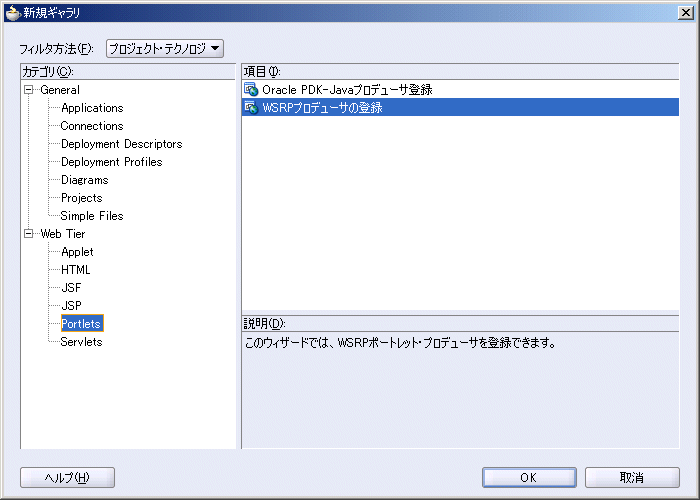The width and height of the screenshot is (700, 500).
Task: Choose the JSF category
Action: pyautogui.click(x=71, y=288)
